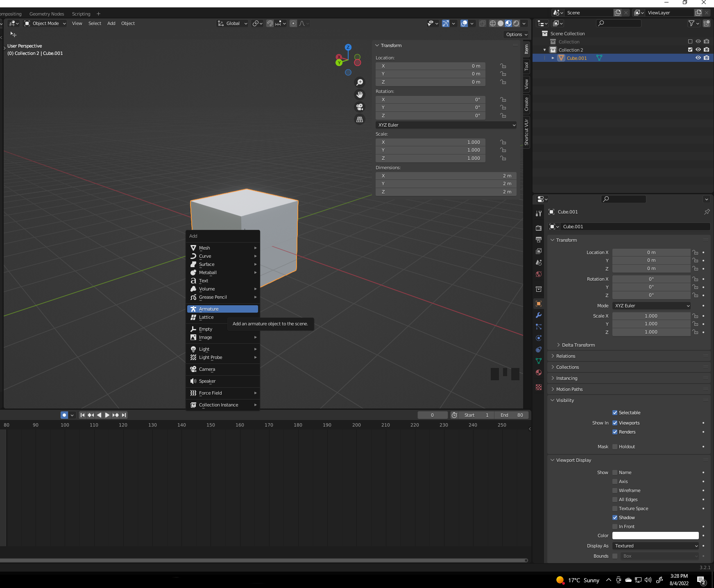Click the Options button in viewport header
This screenshot has height=588, width=714.
click(x=517, y=34)
